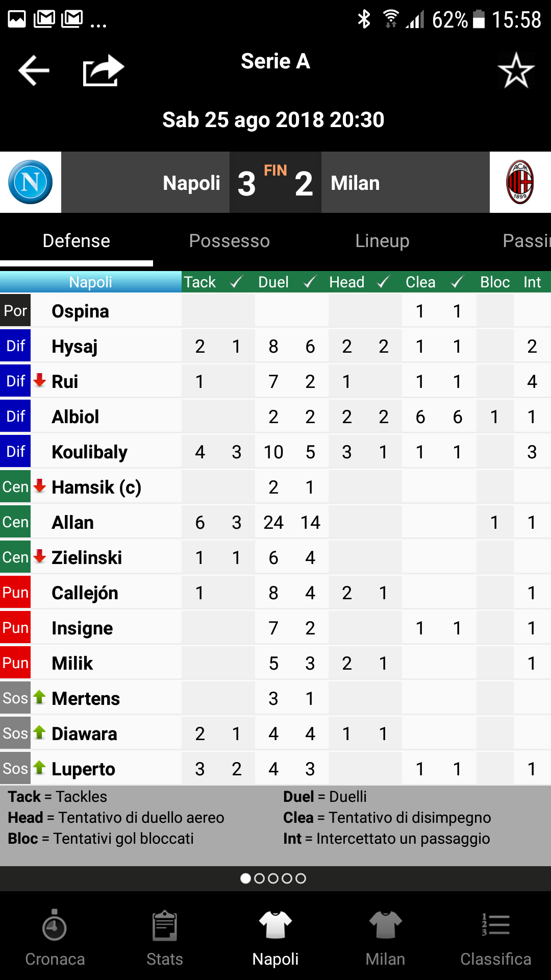
Task: Tap the first page indicator dot
Action: [x=245, y=878]
